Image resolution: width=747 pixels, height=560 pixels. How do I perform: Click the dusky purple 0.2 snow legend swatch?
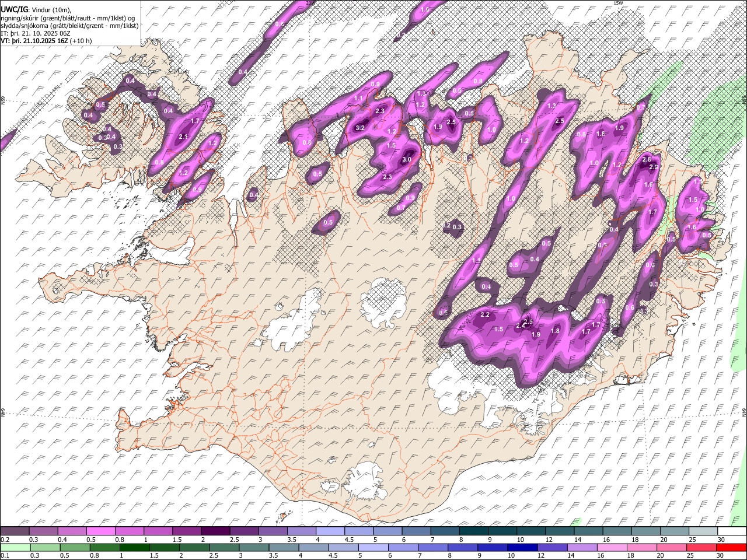(x=15, y=531)
